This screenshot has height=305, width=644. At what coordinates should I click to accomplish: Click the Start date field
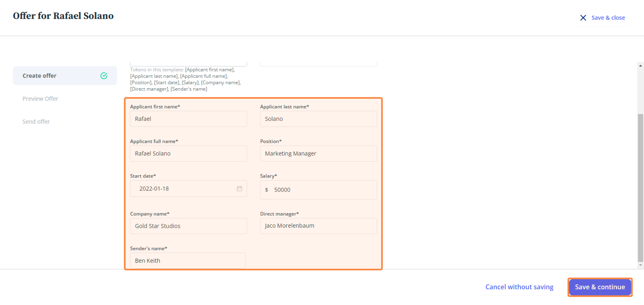[189, 188]
